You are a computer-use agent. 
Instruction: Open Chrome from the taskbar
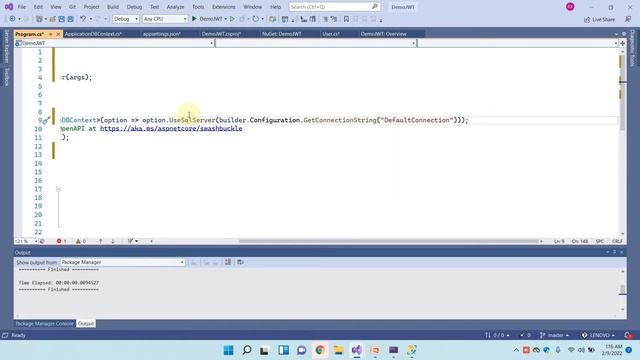click(320, 350)
